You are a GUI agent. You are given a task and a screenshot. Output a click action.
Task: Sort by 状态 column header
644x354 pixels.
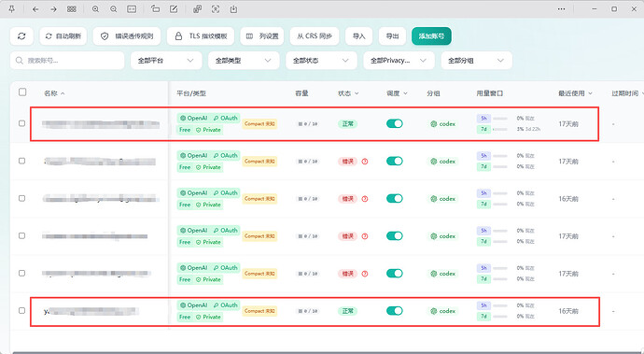tap(348, 93)
